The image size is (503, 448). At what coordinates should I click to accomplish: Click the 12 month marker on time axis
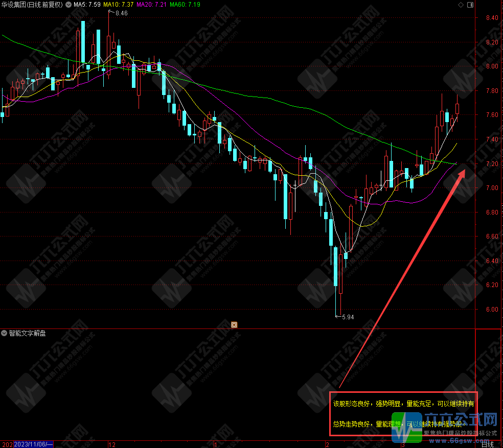pos(111,444)
